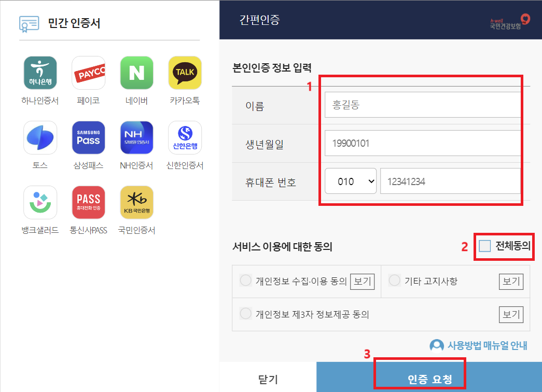Click the NH인증서 label
This screenshot has width=542, height=392.
136,165
